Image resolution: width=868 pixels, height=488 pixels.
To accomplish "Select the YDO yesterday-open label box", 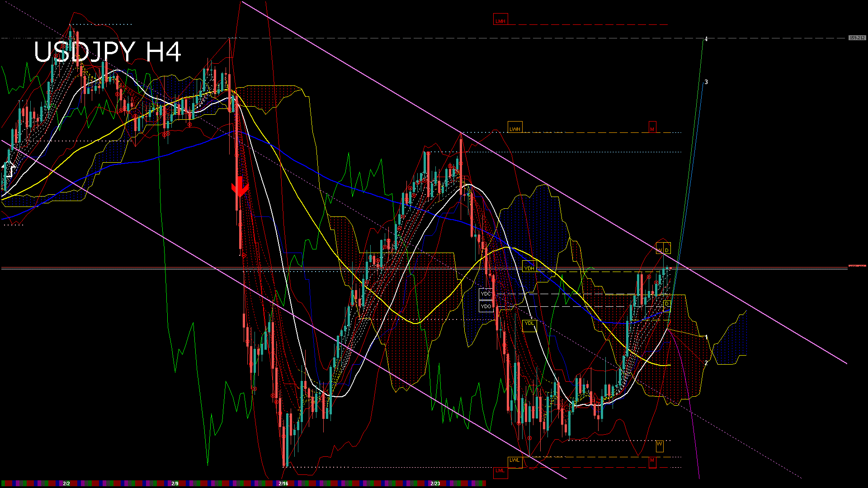I will (486, 306).
